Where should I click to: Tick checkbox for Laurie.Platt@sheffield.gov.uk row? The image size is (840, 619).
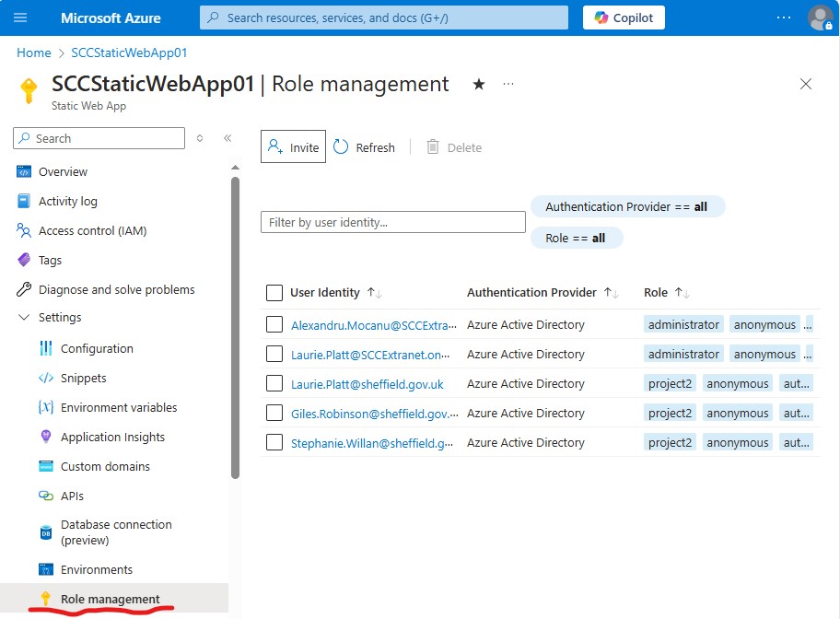(x=274, y=383)
